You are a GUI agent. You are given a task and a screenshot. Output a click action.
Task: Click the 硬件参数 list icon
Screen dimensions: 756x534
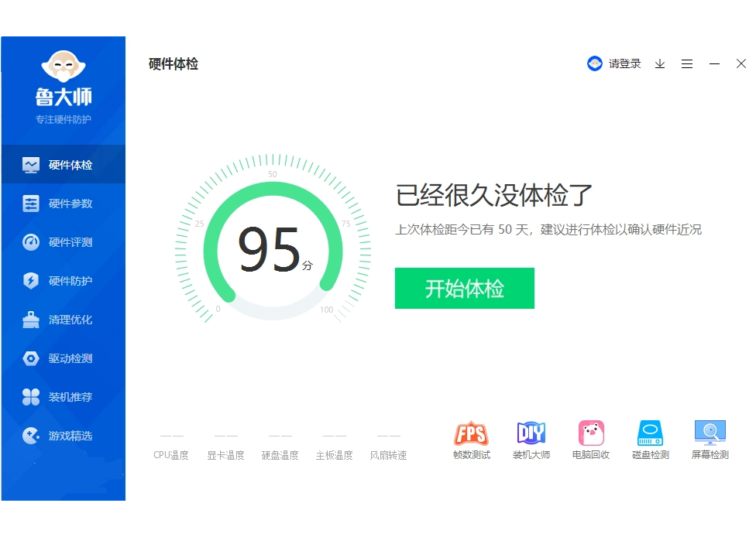31,204
